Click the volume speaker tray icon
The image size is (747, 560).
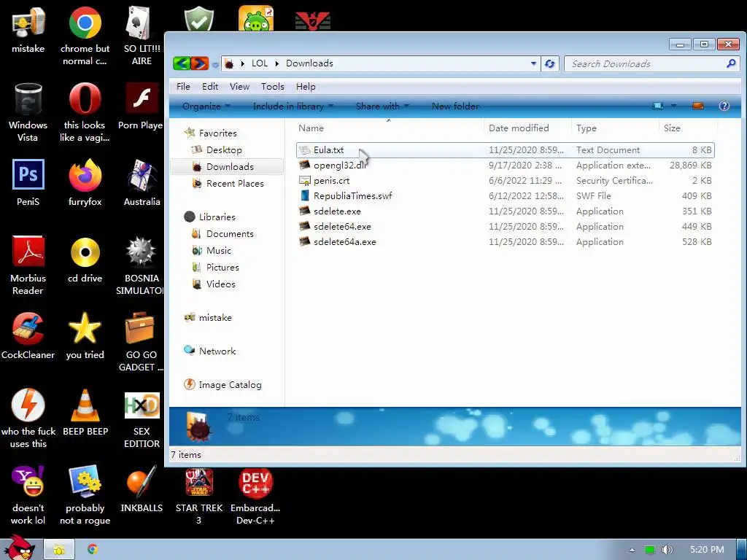667,550
